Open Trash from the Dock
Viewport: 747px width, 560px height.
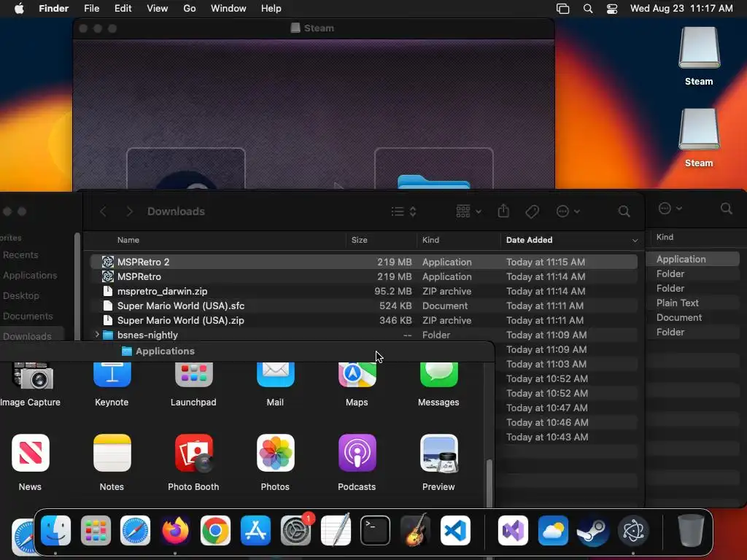pyautogui.click(x=691, y=531)
